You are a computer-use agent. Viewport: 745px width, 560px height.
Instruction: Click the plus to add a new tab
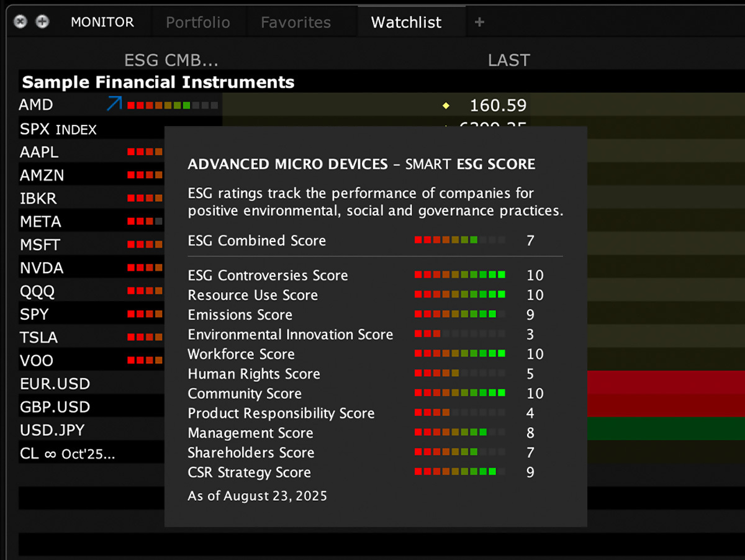click(479, 22)
